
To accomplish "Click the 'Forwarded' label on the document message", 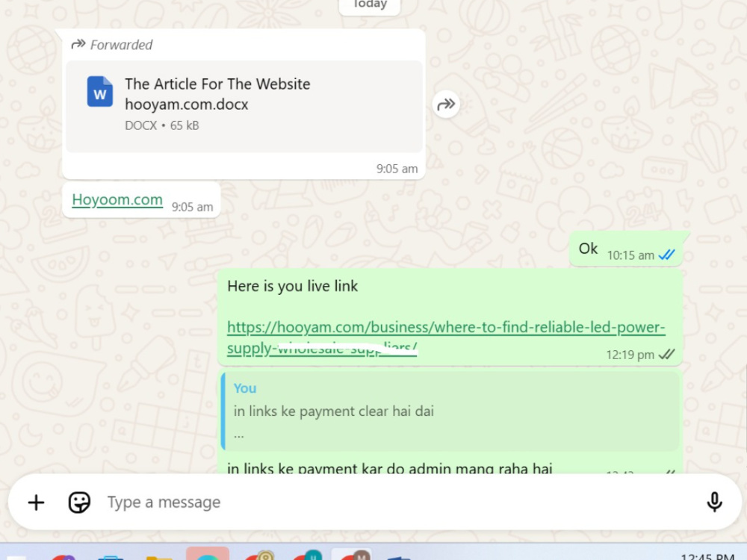I will click(x=122, y=45).
